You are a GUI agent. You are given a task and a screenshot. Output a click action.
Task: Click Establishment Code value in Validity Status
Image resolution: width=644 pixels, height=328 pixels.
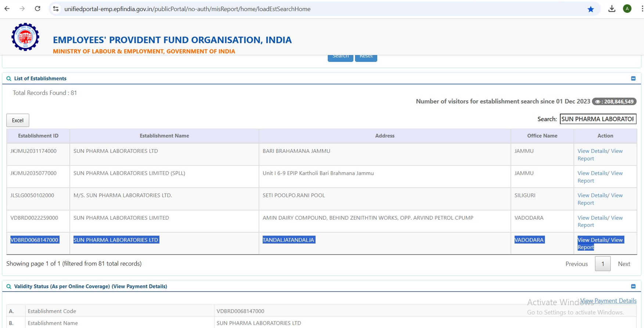240,311
